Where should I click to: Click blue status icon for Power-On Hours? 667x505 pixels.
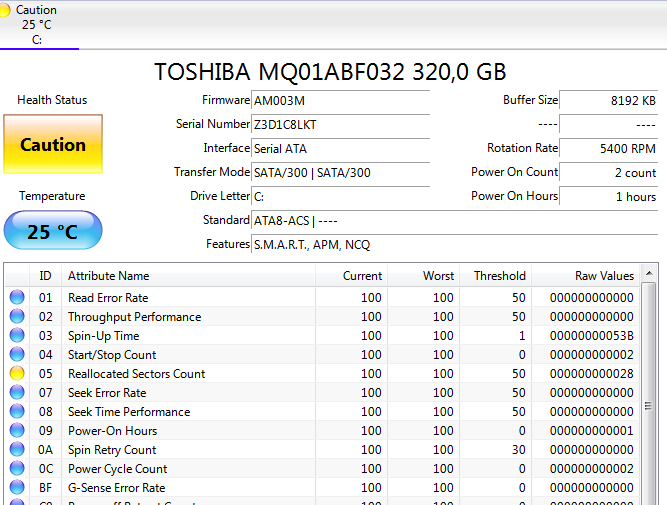(17, 430)
